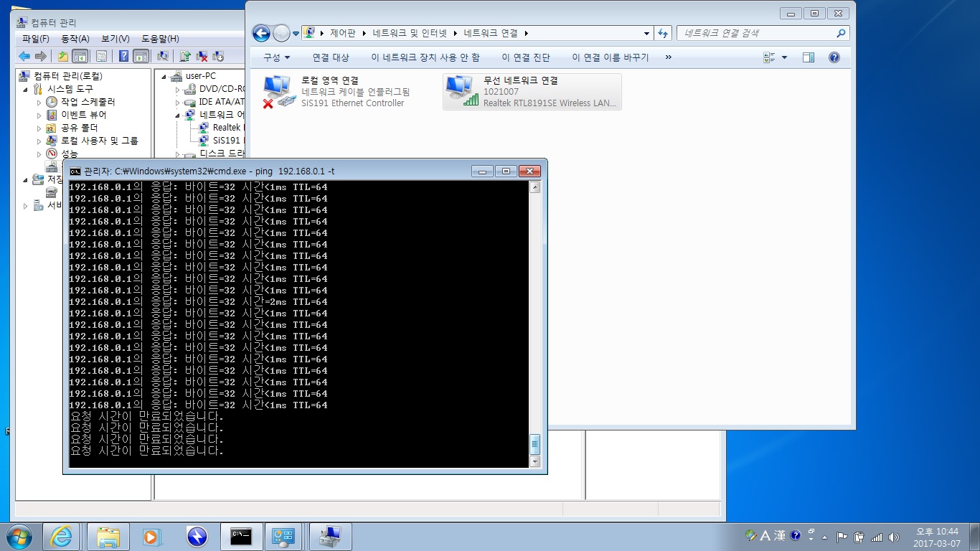
Task: Click the 이 연결 진단 button
Action: [526, 57]
